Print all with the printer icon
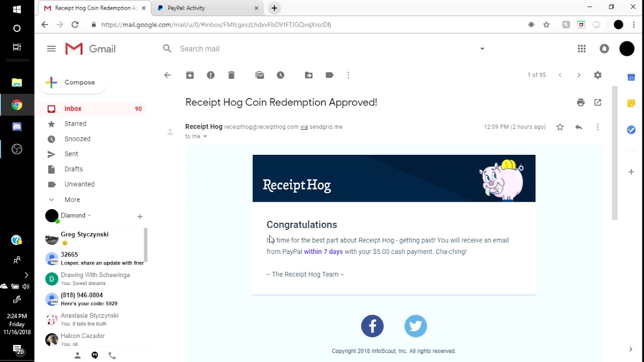 pos(581,103)
